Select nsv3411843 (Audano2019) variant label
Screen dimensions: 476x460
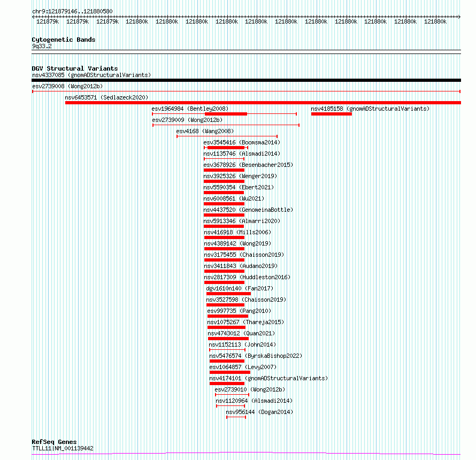(241, 266)
